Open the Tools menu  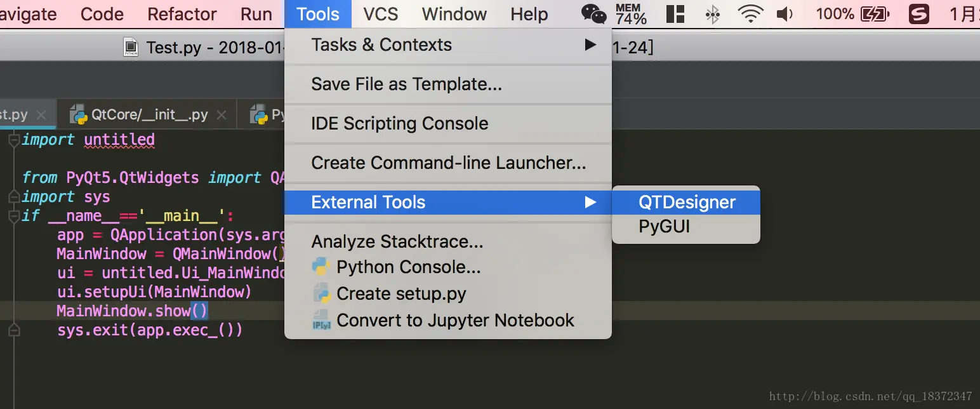click(x=318, y=14)
